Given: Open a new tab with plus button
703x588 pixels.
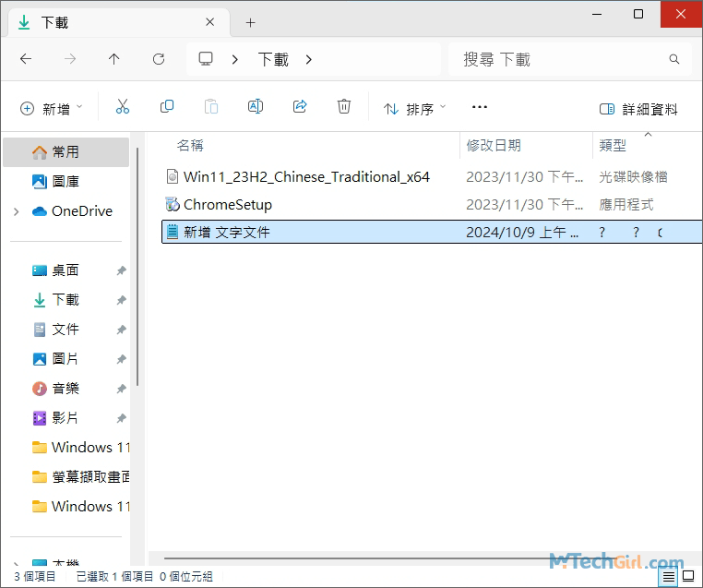Looking at the screenshot, I should (x=250, y=22).
